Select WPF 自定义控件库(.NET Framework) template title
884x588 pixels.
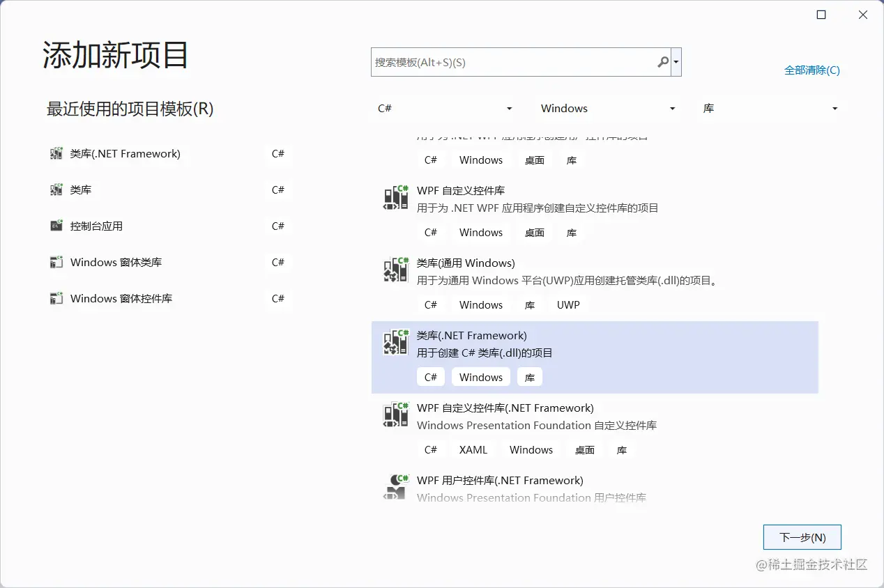point(505,408)
